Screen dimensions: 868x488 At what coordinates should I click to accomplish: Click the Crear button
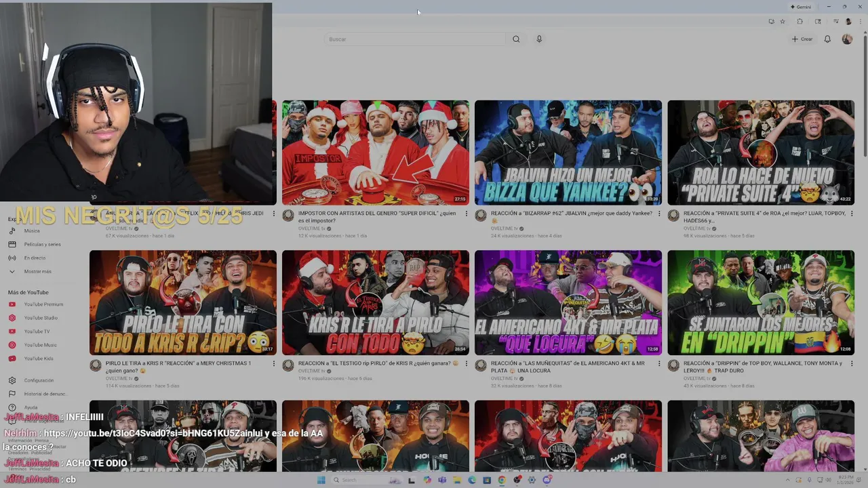pyautogui.click(x=802, y=39)
